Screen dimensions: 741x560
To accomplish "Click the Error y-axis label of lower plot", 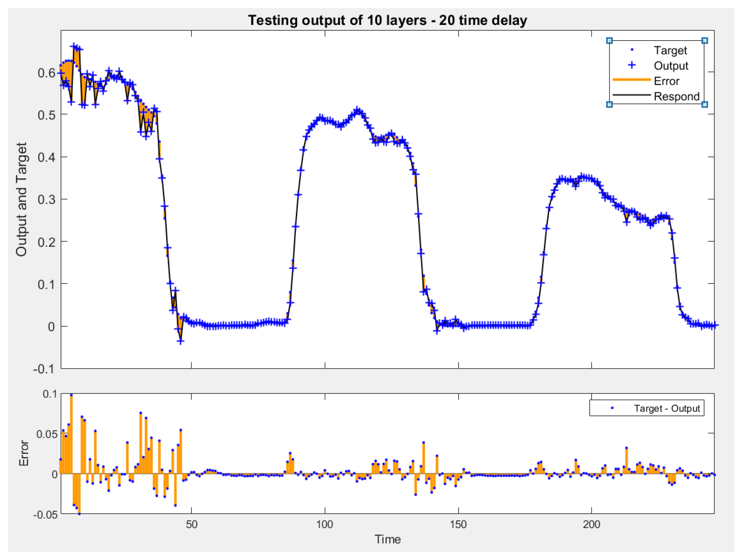I will pos(23,453).
